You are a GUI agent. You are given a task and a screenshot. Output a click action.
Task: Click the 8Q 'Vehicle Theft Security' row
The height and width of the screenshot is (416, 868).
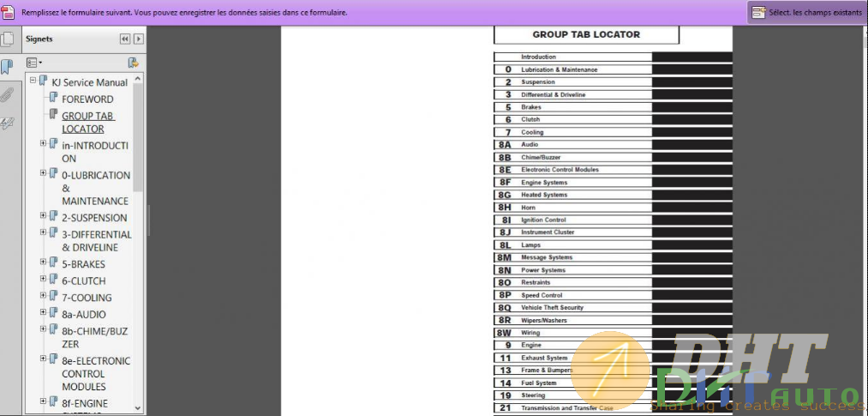573,307
